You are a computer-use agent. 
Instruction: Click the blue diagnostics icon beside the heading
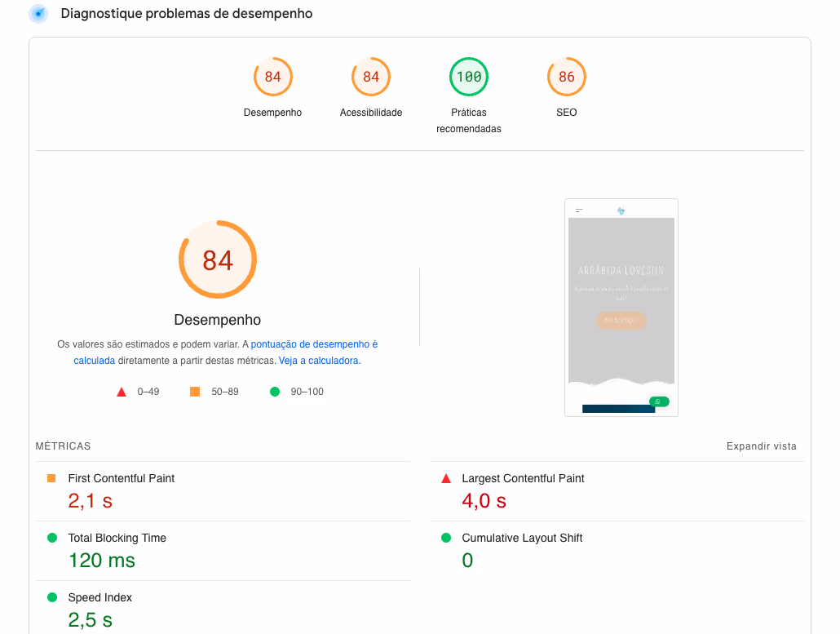click(38, 14)
